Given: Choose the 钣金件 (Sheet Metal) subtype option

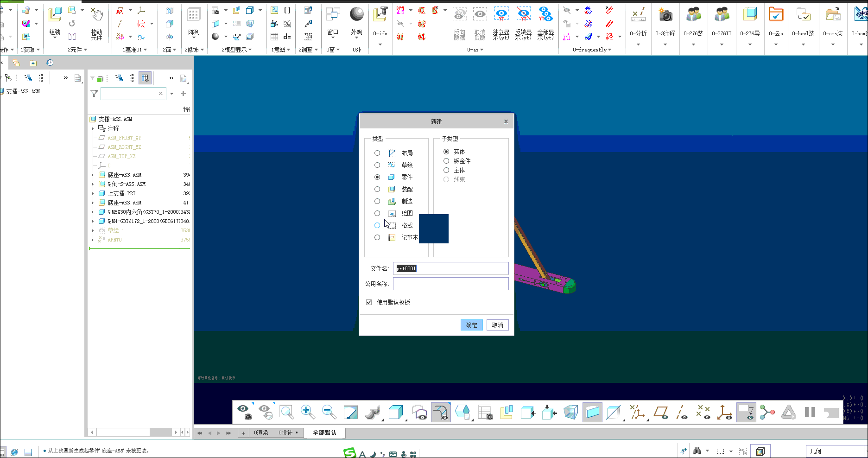Looking at the screenshot, I should pyautogui.click(x=446, y=161).
